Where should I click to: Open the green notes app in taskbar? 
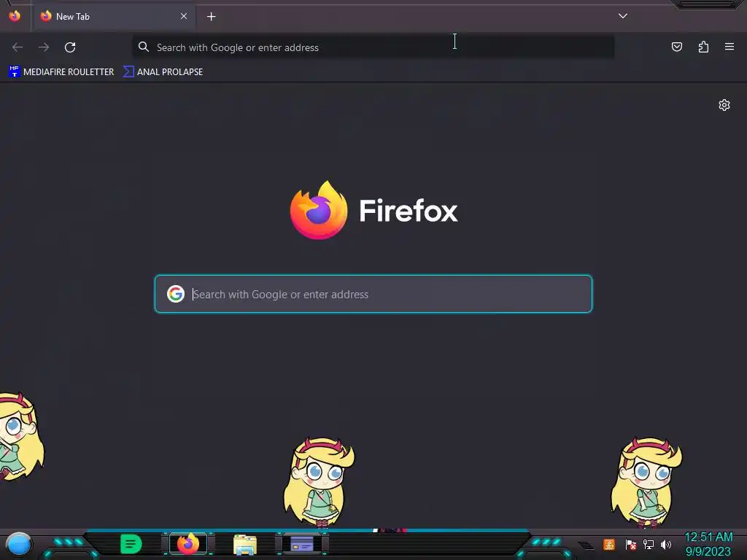[131, 544]
